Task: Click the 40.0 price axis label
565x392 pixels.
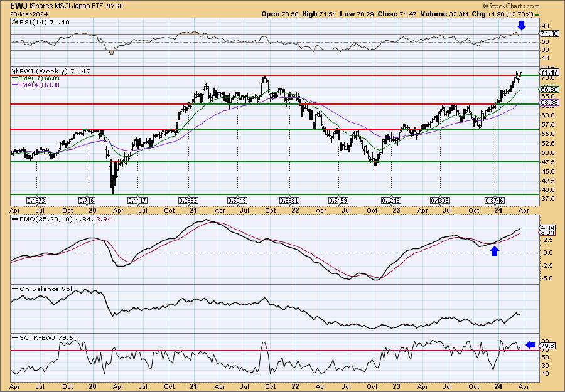Action: tap(547, 190)
